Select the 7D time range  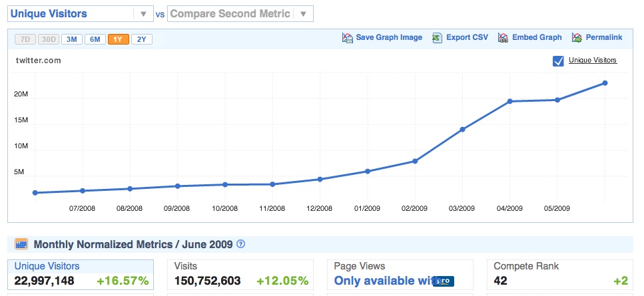pyautogui.click(x=25, y=39)
